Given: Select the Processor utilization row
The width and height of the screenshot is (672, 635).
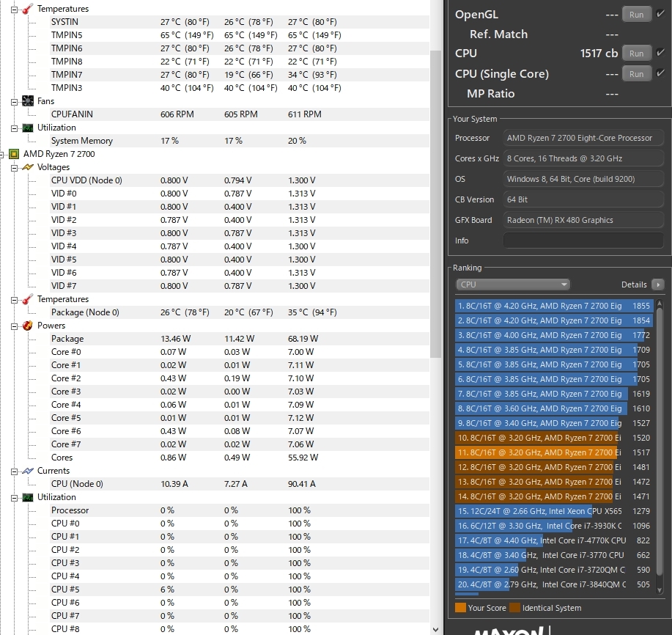Looking at the screenshot, I should (x=240, y=510).
